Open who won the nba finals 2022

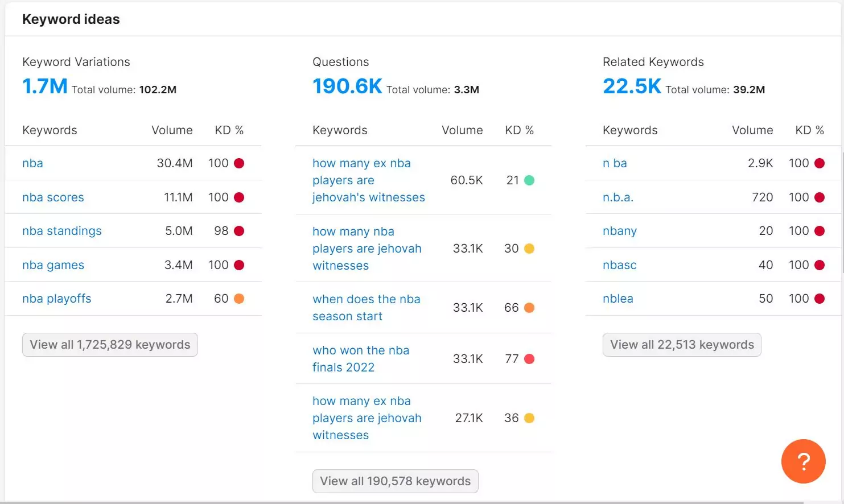tap(360, 359)
